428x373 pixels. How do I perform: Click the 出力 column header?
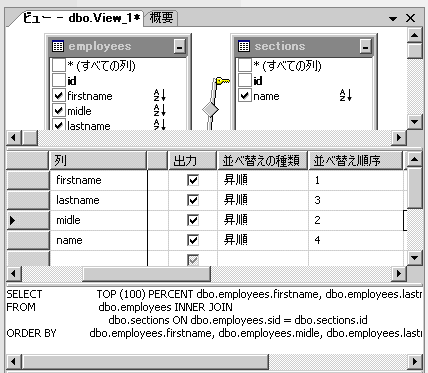[x=193, y=161]
